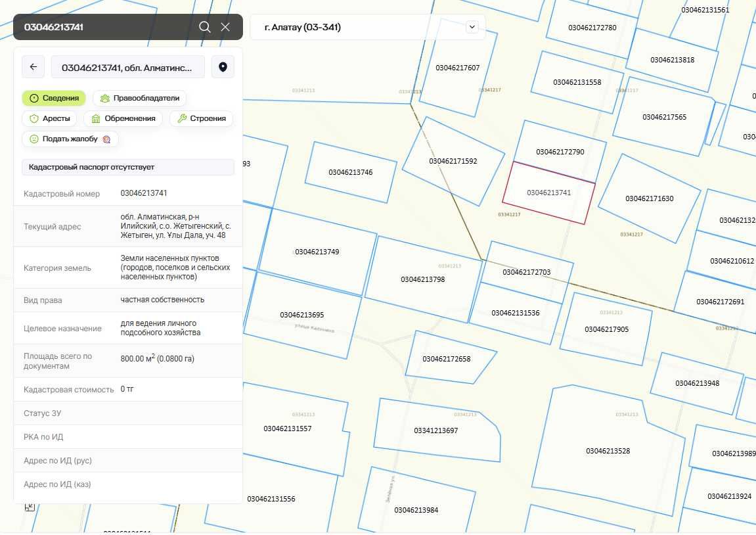Click the частная собственность value
This screenshot has height=535, width=756.
(162, 300)
